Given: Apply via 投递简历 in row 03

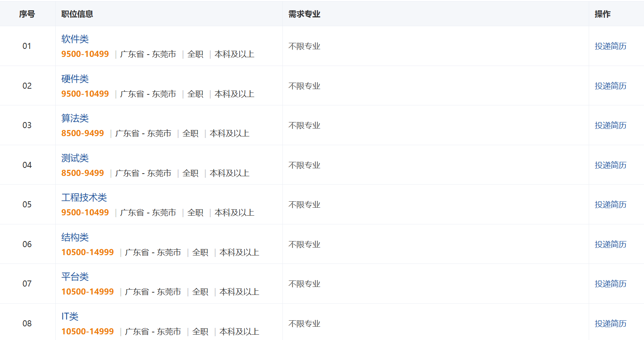Looking at the screenshot, I should coord(610,125).
